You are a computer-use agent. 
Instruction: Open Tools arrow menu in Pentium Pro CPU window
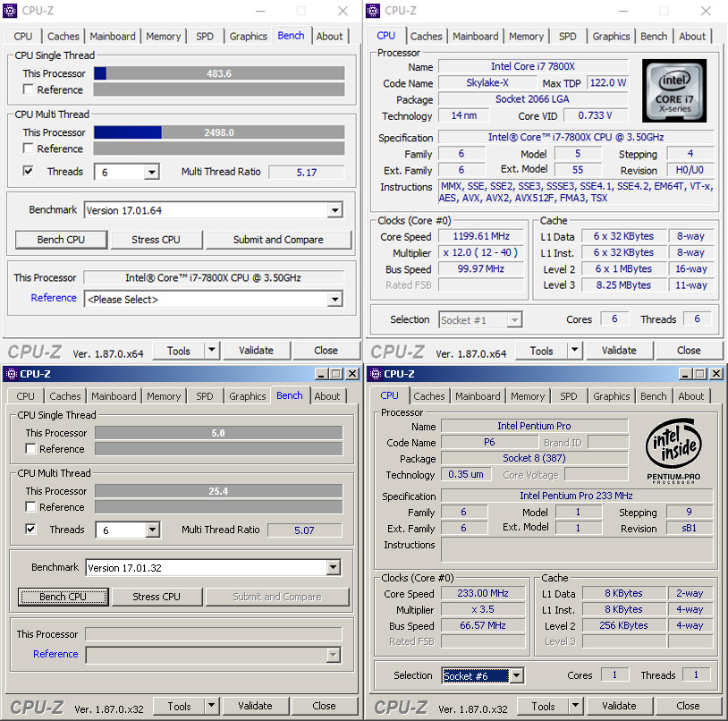pyautogui.click(x=576, y=706)
